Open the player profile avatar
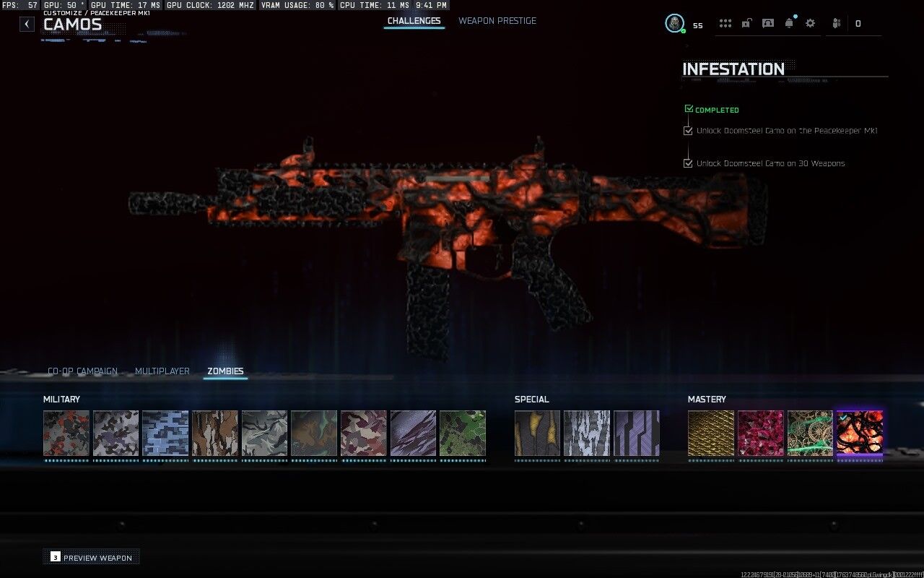This screenshot has width=924, height=578. 674,23
